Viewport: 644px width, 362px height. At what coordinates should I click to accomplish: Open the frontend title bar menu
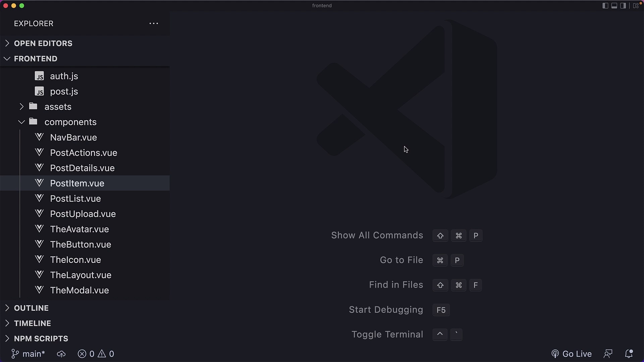click(322, 5)
